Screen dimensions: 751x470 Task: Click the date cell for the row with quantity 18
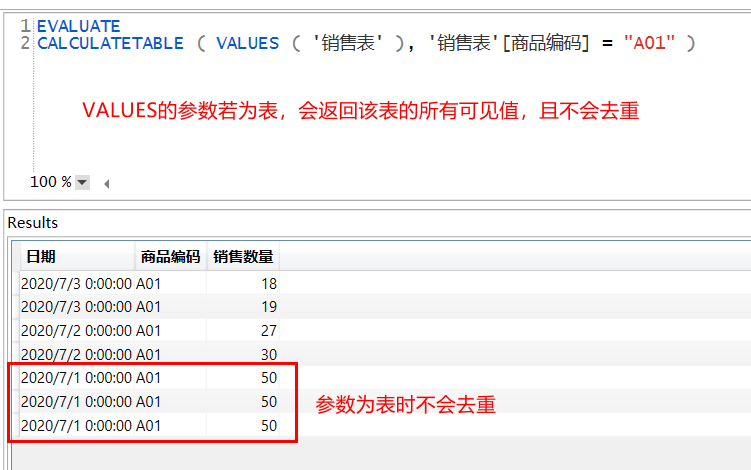tap(77, 284)
